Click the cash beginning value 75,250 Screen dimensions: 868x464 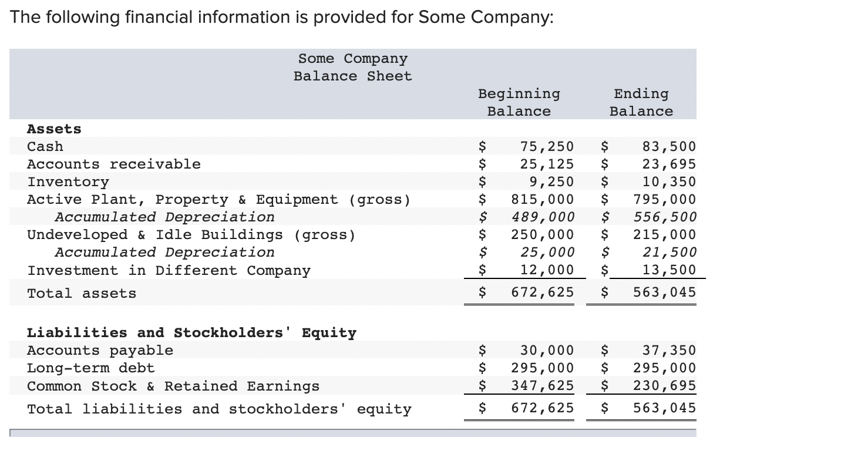point(547,146)
